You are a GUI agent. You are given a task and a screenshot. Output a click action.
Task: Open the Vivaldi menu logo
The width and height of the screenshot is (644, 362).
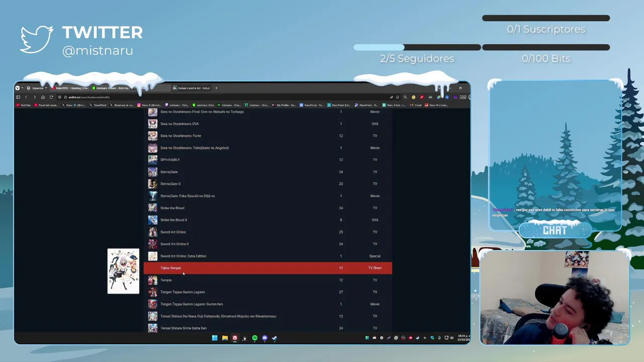(x=18, y=88)
